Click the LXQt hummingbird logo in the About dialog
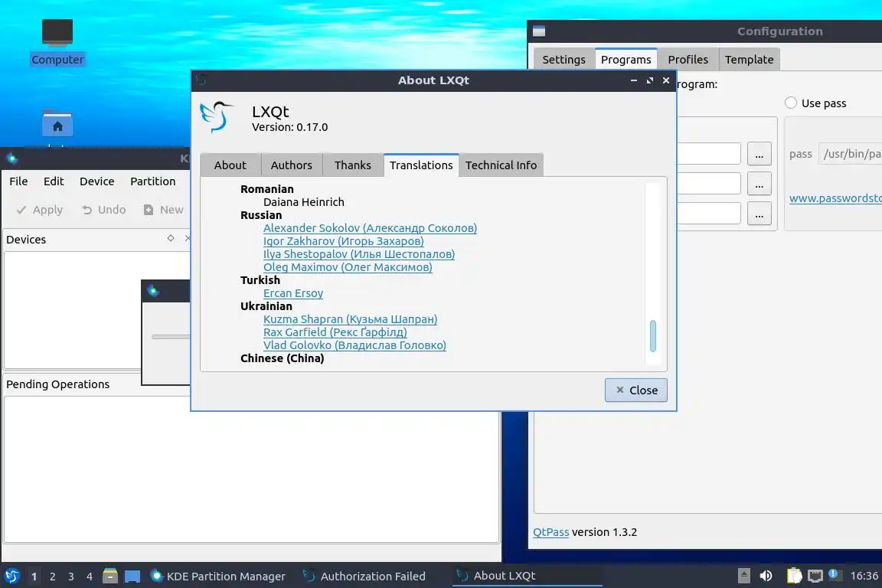 pos(217,117)
